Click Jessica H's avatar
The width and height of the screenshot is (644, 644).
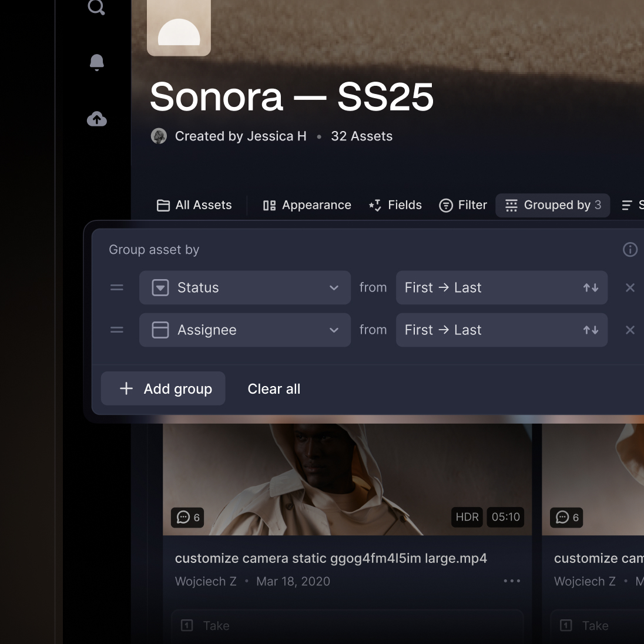click(x=159, y=136)
